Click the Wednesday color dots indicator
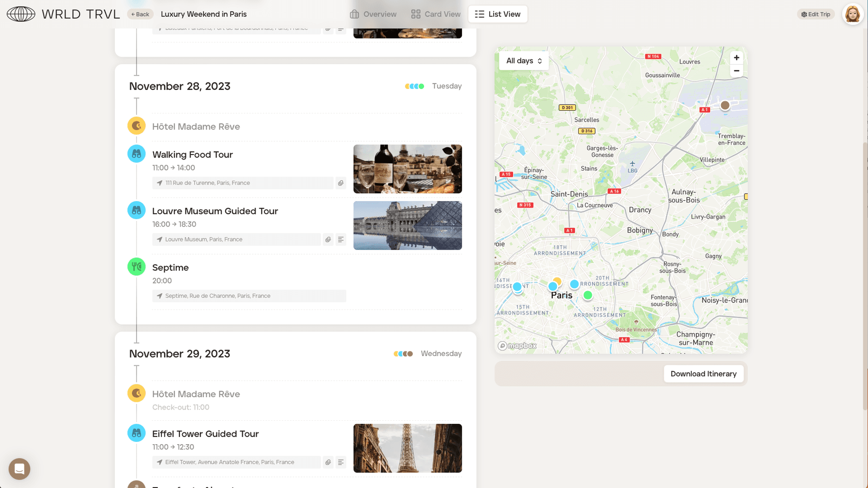 [403, 354]
